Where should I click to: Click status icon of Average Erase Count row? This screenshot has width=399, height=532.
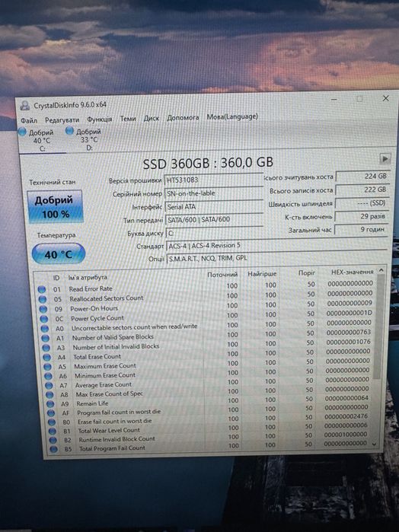tap(49, 386)
